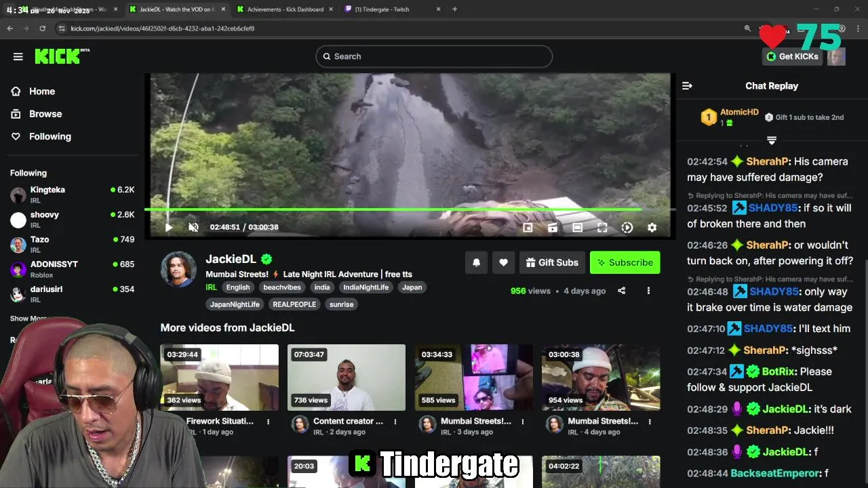
Task: Select the English tag
Action: [238, 287]
